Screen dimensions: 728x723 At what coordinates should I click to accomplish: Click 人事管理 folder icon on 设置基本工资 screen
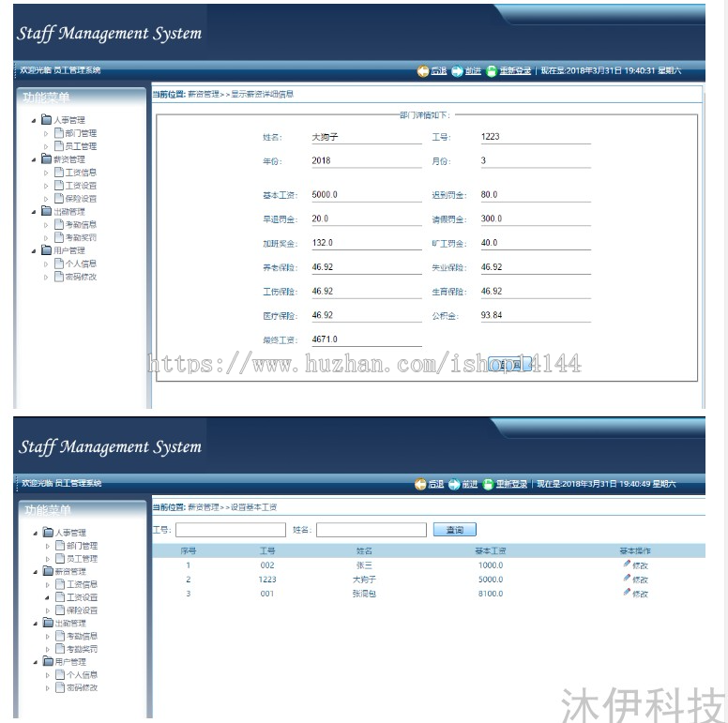pos(48,532)
